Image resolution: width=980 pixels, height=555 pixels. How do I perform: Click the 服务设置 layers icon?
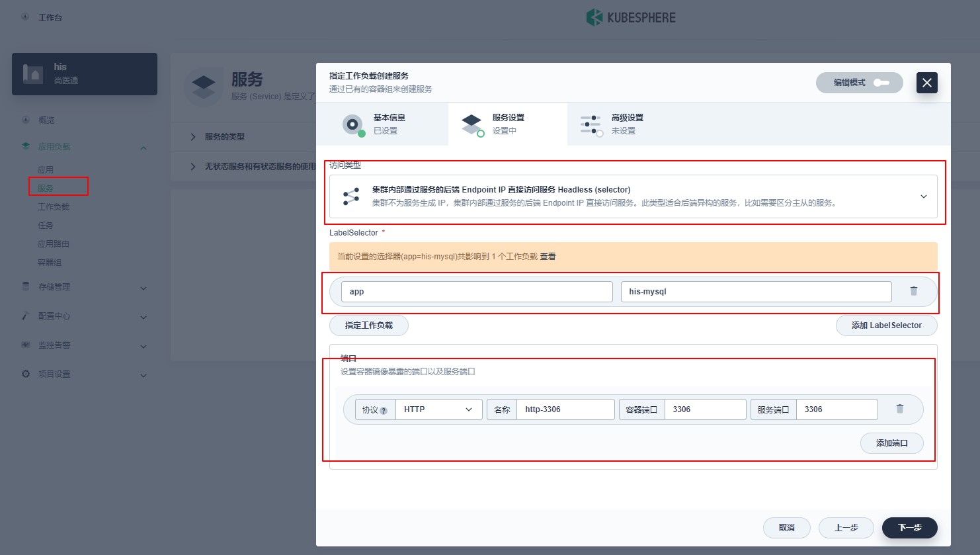[471, 124]
